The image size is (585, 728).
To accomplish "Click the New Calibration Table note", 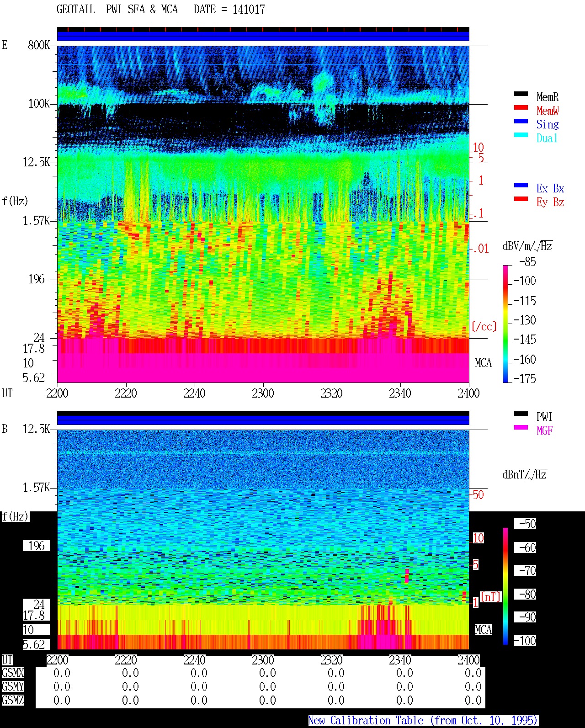I will pyautogui.click(x=423, y=721).
